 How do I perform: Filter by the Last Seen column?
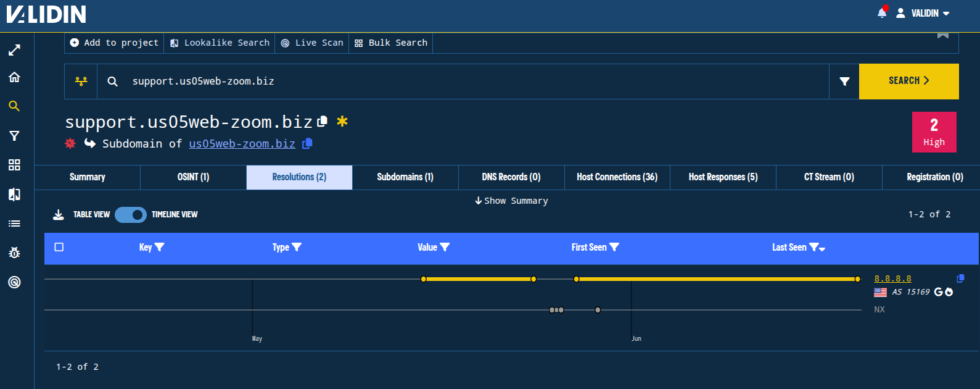coord(814,247)
